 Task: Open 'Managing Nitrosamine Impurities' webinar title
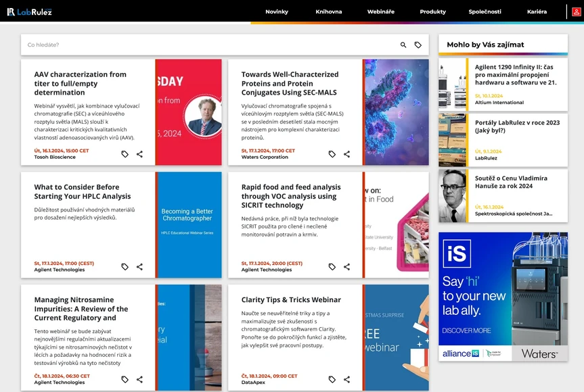click(81, 309)
